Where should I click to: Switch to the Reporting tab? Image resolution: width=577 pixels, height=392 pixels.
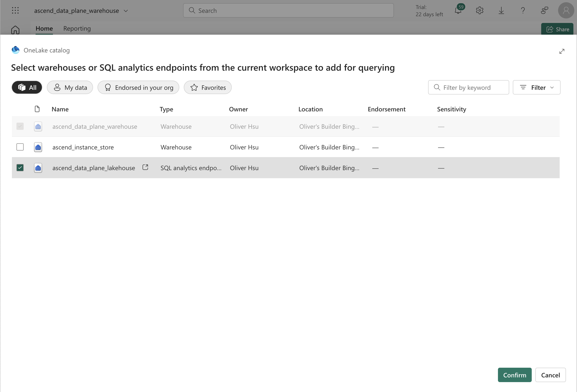[77, 28]
